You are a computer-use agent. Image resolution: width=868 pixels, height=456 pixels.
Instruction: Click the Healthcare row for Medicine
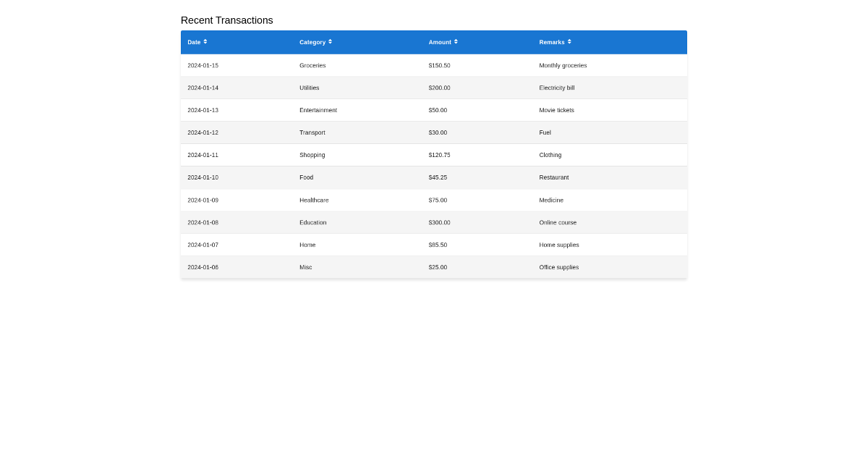click(434, 200)
